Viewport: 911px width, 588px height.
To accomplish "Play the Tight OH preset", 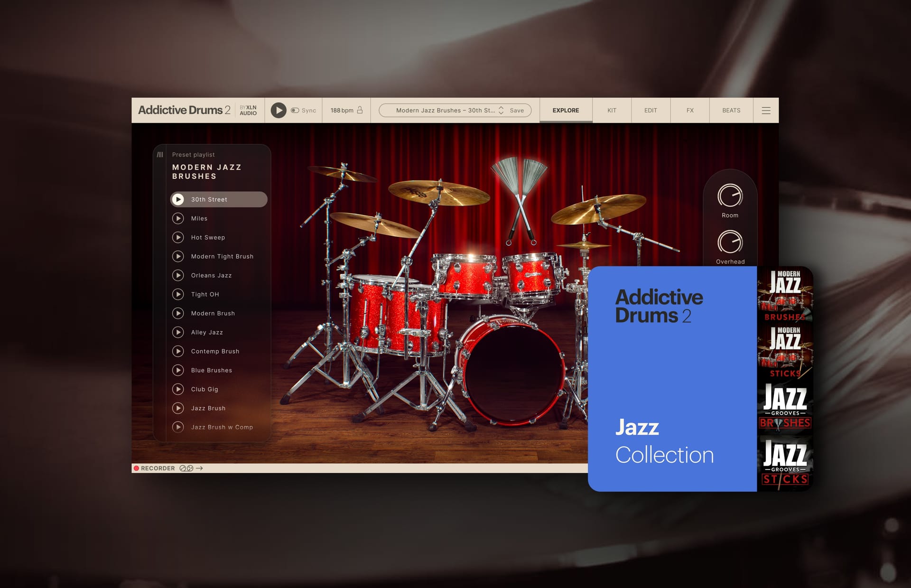I will pyautogui.click(x=178, y=294).
